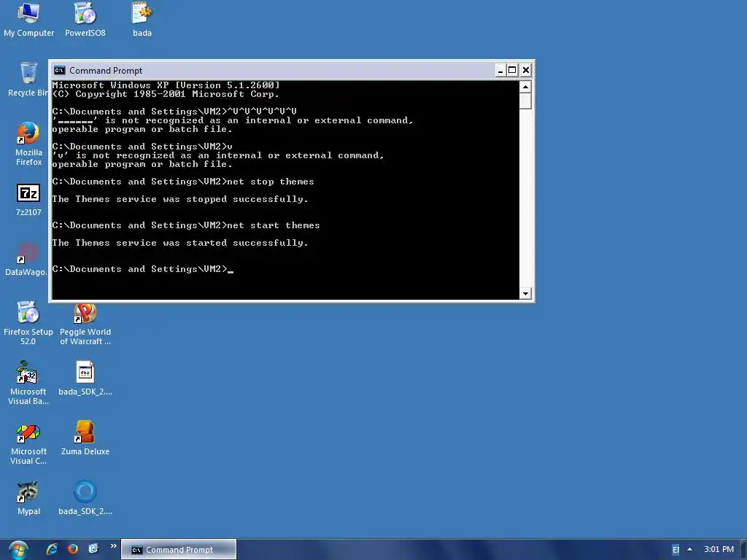Viewport: 747px width, 560px height.
Task: Select the Peggle World of Warcraft shortcut
Action: (x=85, y=323)
